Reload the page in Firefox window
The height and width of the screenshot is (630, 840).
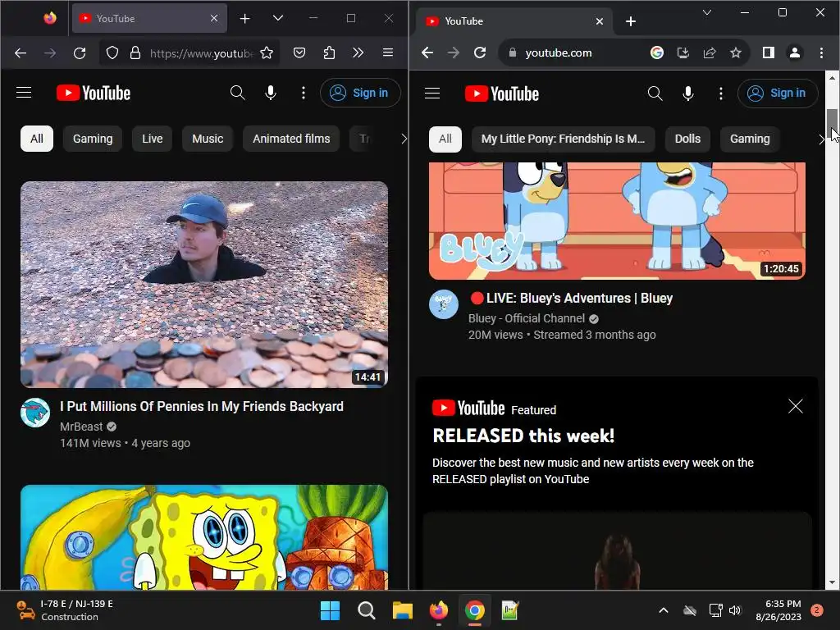tap(80, 52)
